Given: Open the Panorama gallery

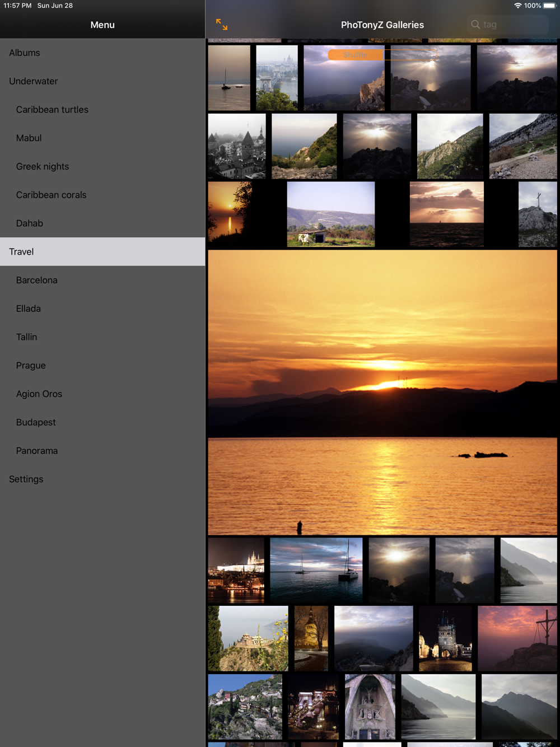Looking at the screenshot, I should click(x=102, y=451).
